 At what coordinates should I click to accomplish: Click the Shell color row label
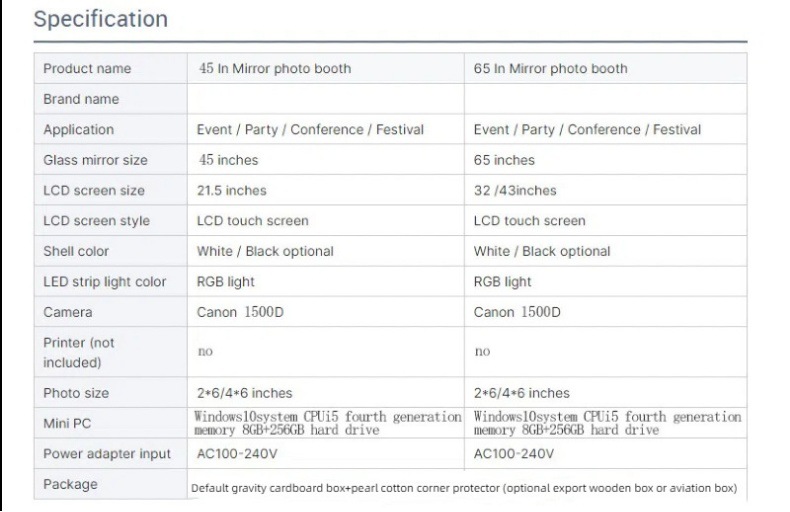click(76, 252)
